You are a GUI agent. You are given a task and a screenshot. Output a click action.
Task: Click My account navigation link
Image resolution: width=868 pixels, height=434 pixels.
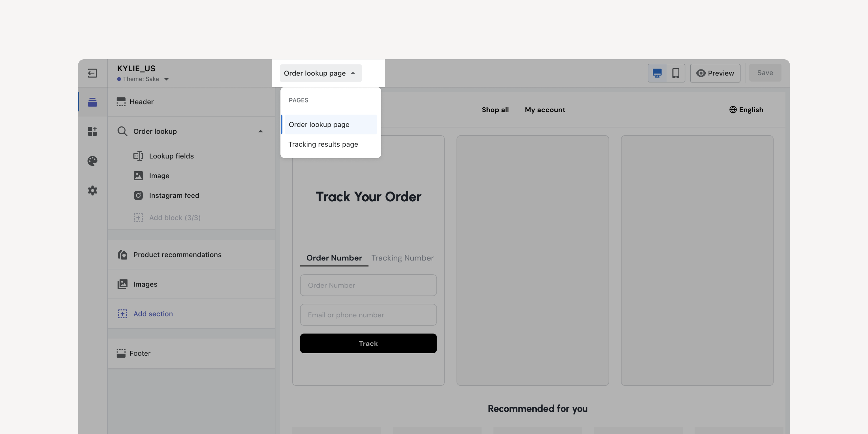[545, 109]
